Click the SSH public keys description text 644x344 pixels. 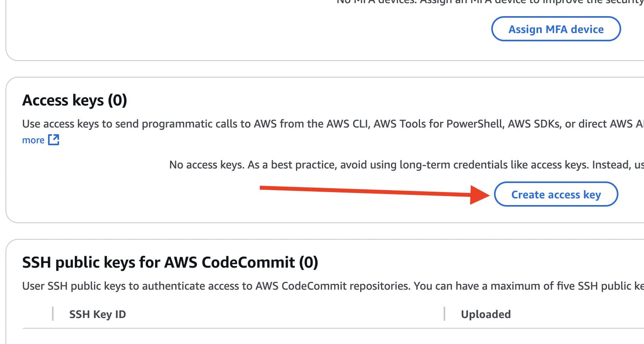(333, 286)
